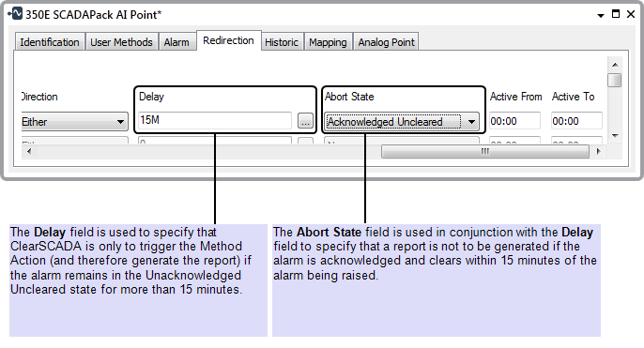The height and width of the screenshot is (348, 644).
Task: Click the vertical scrollbar thumb
Action: [x=615, y=80]
